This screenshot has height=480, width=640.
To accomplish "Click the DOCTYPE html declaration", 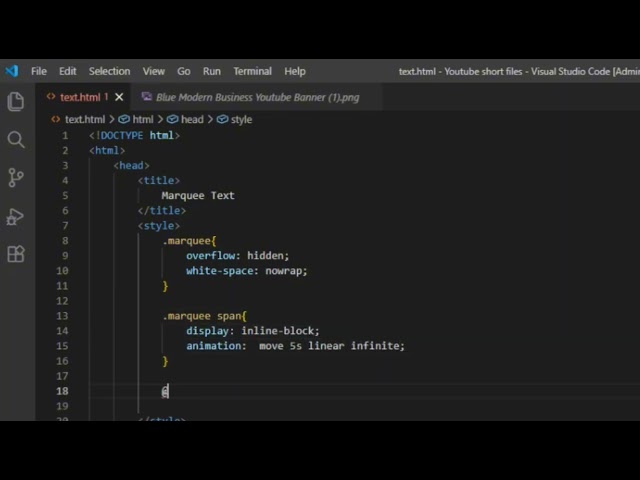I will click(x=134, y=136).
